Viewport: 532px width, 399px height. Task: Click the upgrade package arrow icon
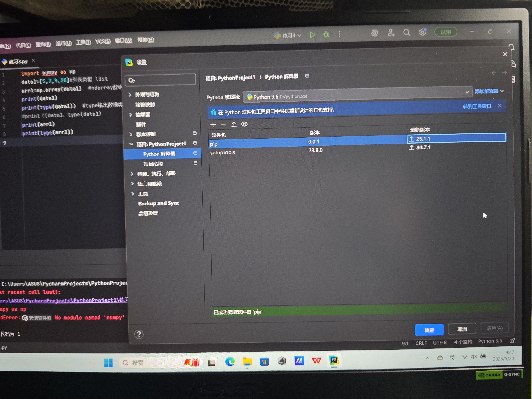click(x=234, y=124)
